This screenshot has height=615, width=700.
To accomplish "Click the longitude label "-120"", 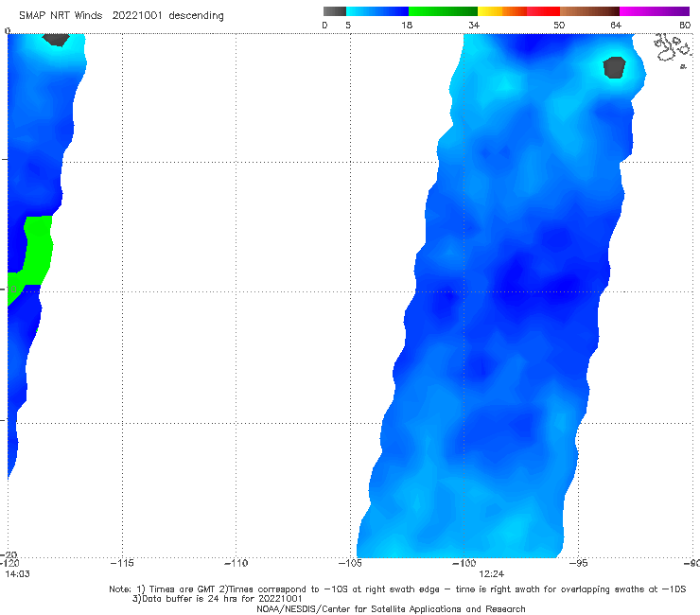I will (x=9, y=563).
